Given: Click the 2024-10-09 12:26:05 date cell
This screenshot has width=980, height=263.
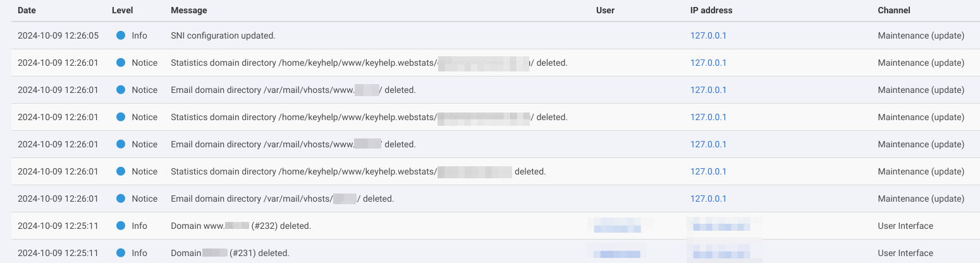Looking at the screenshot, I should pos(58,35).
